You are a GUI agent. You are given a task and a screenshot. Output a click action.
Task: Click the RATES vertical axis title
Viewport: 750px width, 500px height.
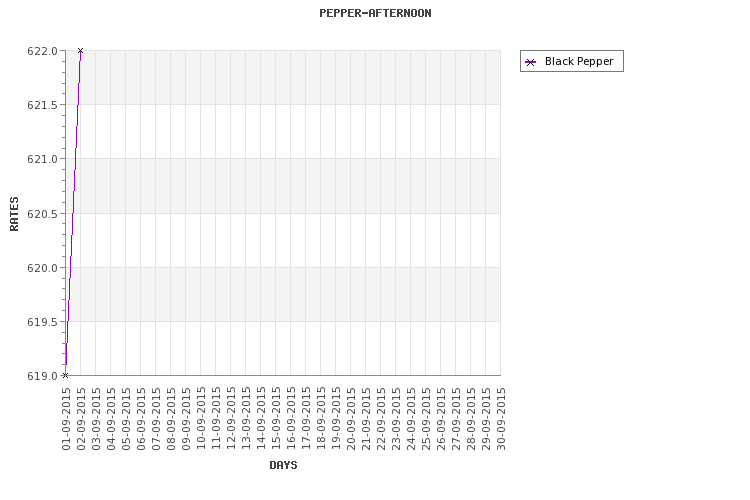(14, 214)
